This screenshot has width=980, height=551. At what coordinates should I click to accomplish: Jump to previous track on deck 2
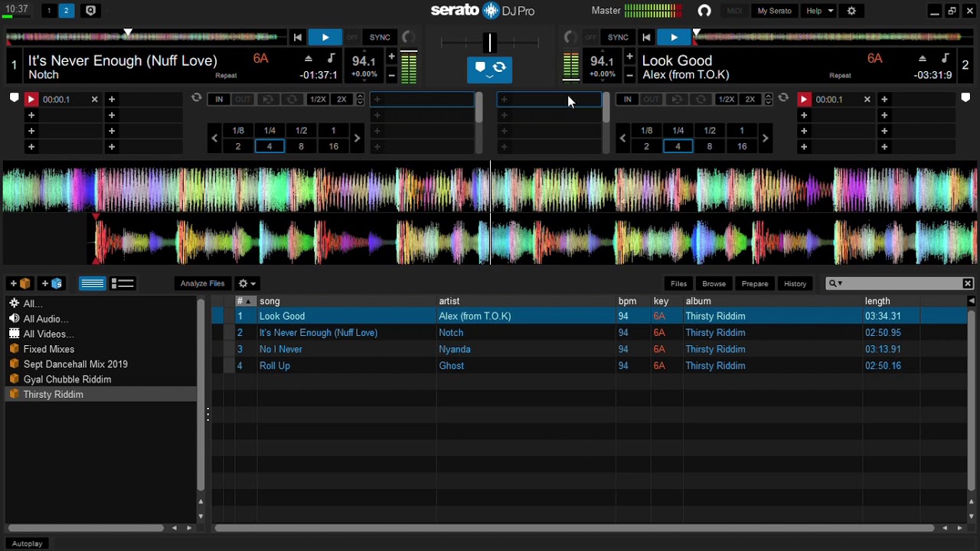646,37
